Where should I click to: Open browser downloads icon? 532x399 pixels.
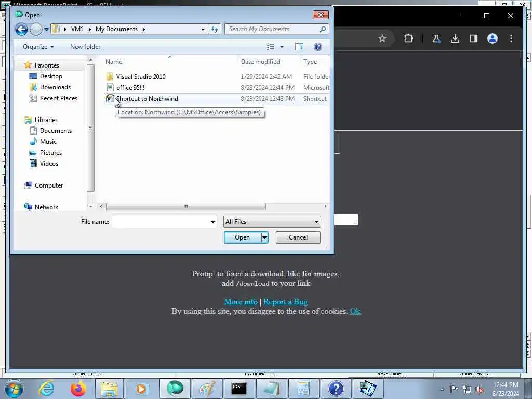click(455, 38)
